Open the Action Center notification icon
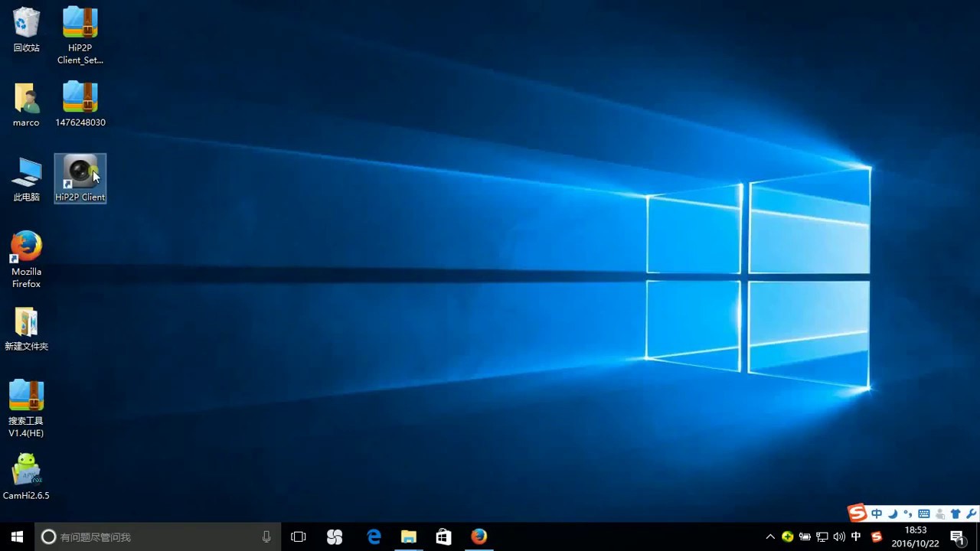The width and height of the screenshot is (980, 551). tap(957, 537)
